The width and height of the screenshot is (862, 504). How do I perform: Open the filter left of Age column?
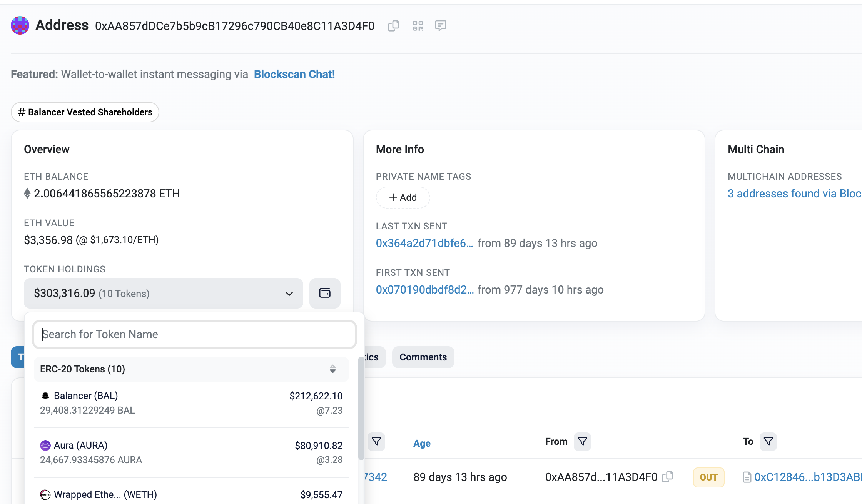point(376,441)
